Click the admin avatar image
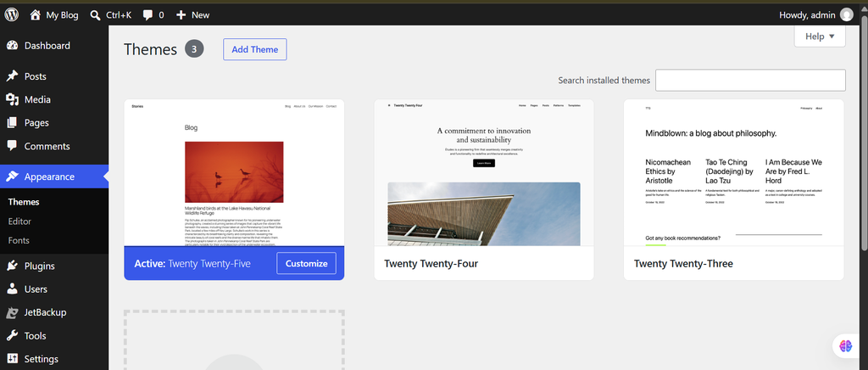This screenshot has height=370, width=868. pyautogui.click(x=847, y=15)
